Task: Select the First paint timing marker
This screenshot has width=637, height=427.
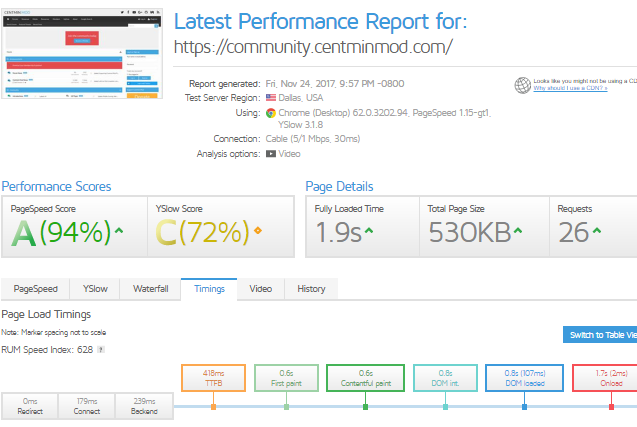Action: 286,378
